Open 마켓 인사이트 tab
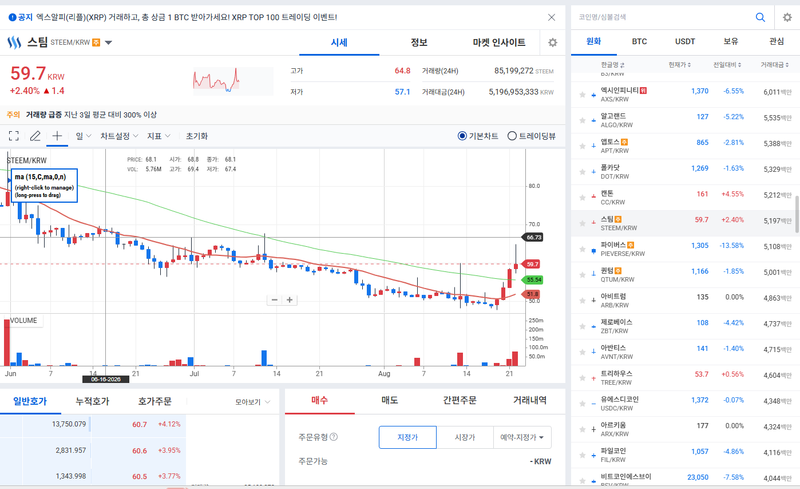This screenshot has height=489, width=800. click(499, 43)
